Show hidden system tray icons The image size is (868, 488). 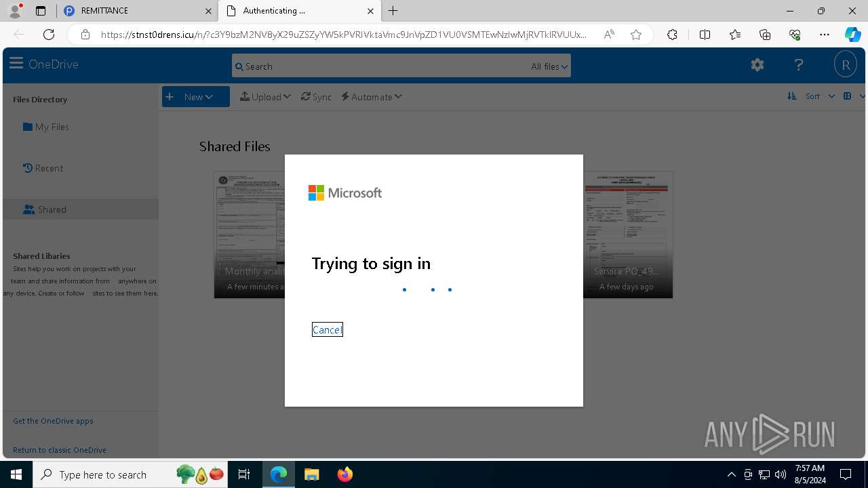(731, 474)
